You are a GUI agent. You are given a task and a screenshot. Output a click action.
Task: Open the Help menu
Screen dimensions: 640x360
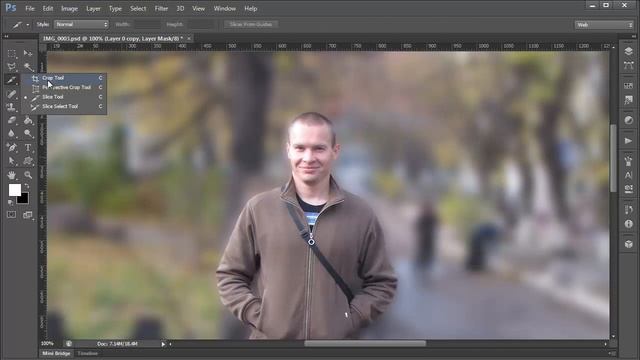[x=250, y=9]
